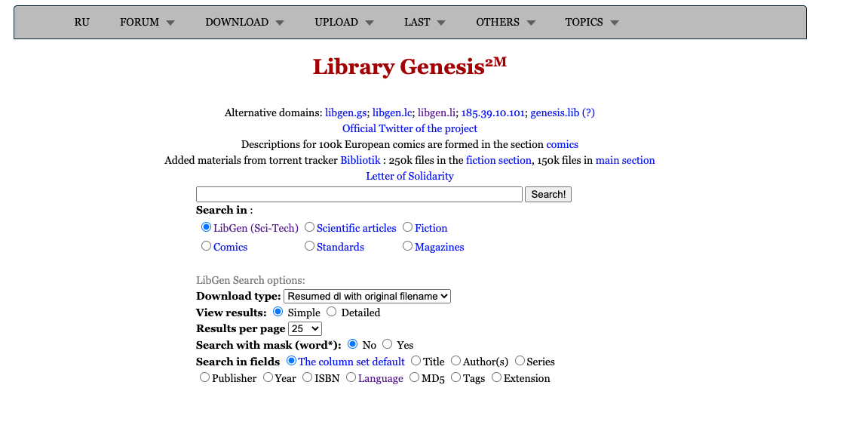Click the search text input field
868x428 pixels.
click(359, 195)
